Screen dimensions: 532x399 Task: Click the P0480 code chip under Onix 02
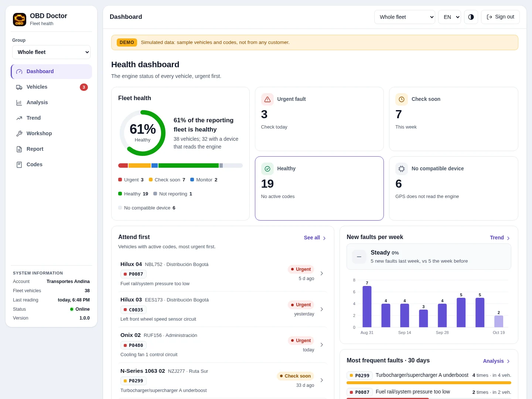point(133,345)
